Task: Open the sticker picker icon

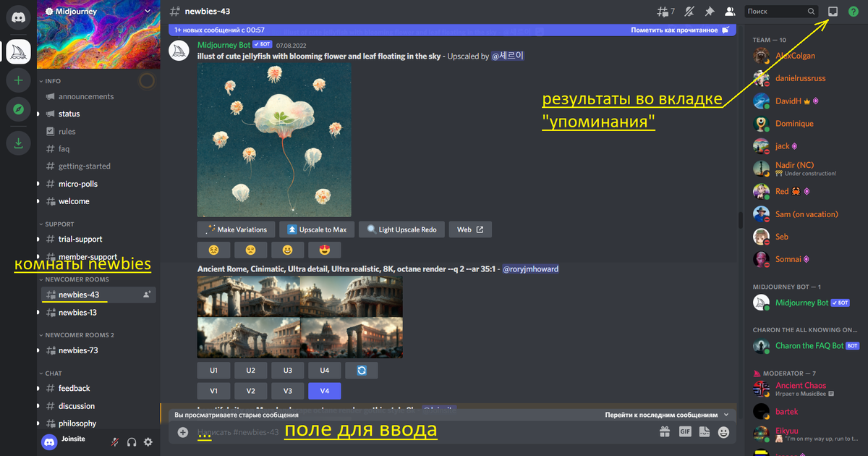Action: (705, 432)
